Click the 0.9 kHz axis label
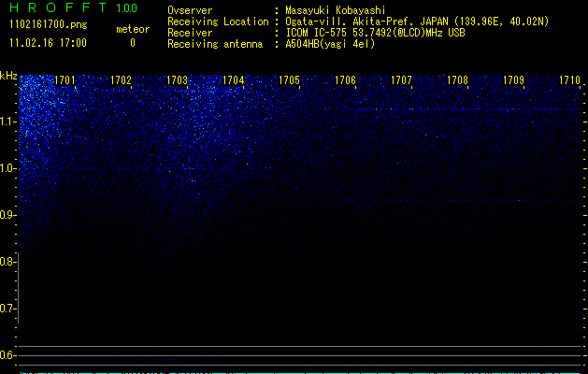 [7, 215]
